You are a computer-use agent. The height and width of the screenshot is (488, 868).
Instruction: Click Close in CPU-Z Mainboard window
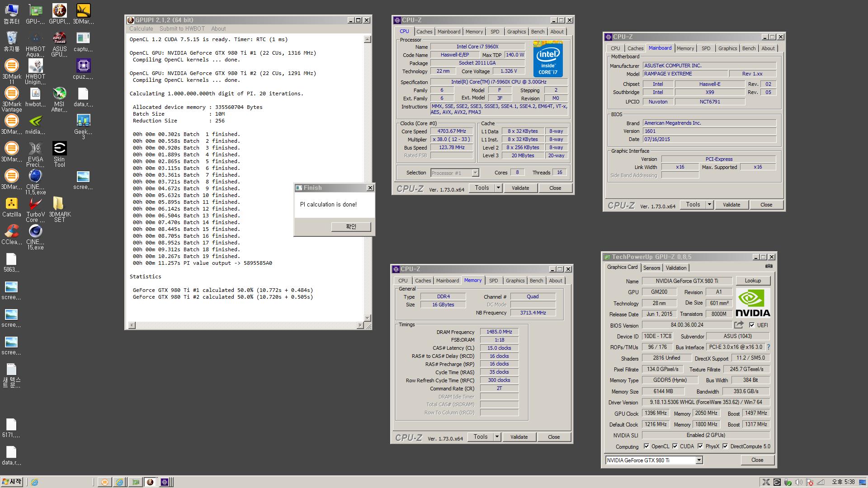tap(766, 205)
